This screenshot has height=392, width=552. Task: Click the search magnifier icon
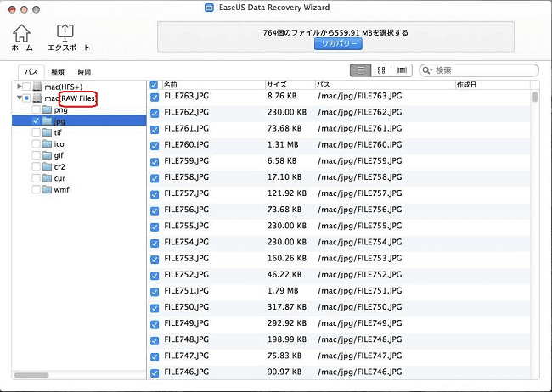(426, 70)
